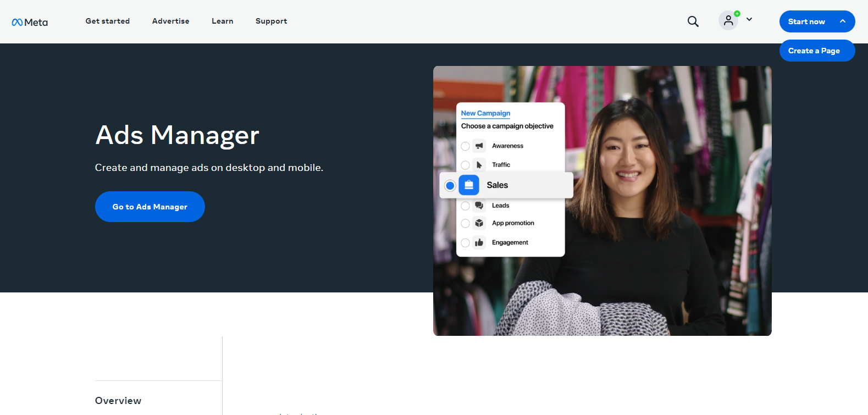Open the Get started menu
The height and width of the screenshot is (415, 868).
tap(108, 21)
